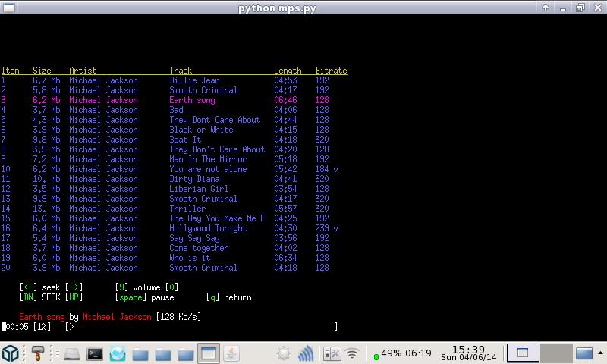
Task: Click the 'Length' column header
Action: [x=288, y=71]
